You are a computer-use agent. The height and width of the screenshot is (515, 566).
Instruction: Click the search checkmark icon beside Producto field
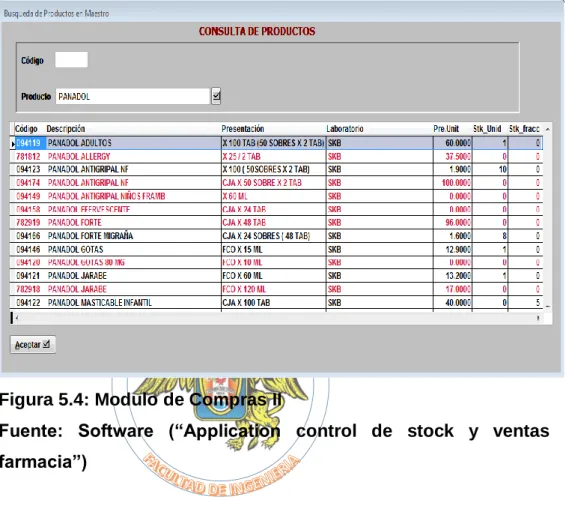click(216, 96)
